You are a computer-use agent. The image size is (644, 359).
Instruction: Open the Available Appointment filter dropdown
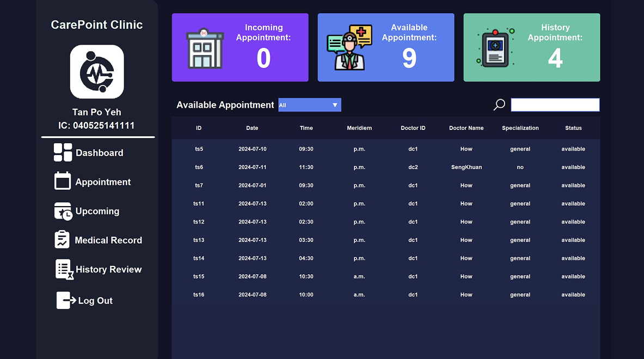pos(309,105)
